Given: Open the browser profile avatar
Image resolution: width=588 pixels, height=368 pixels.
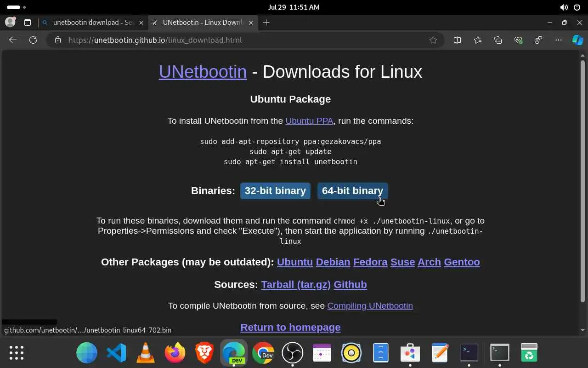Looking at the screenshot, I should coord(10,22).
